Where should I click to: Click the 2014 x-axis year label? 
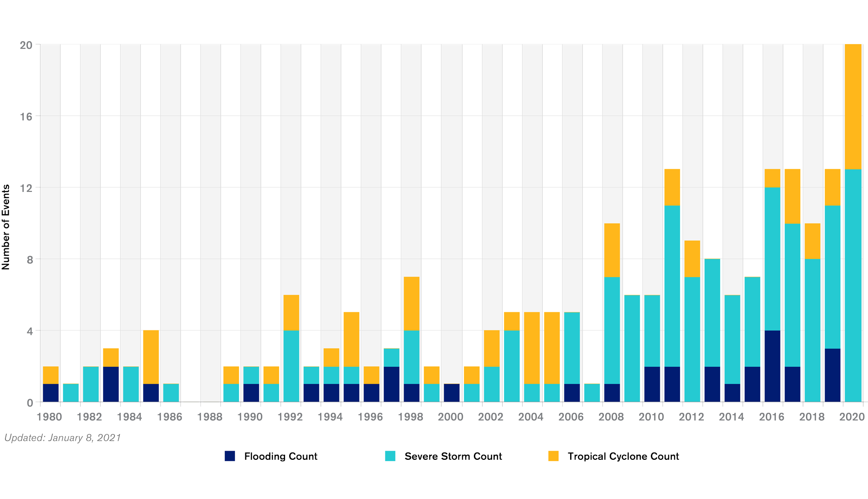[x=732, y=417]
